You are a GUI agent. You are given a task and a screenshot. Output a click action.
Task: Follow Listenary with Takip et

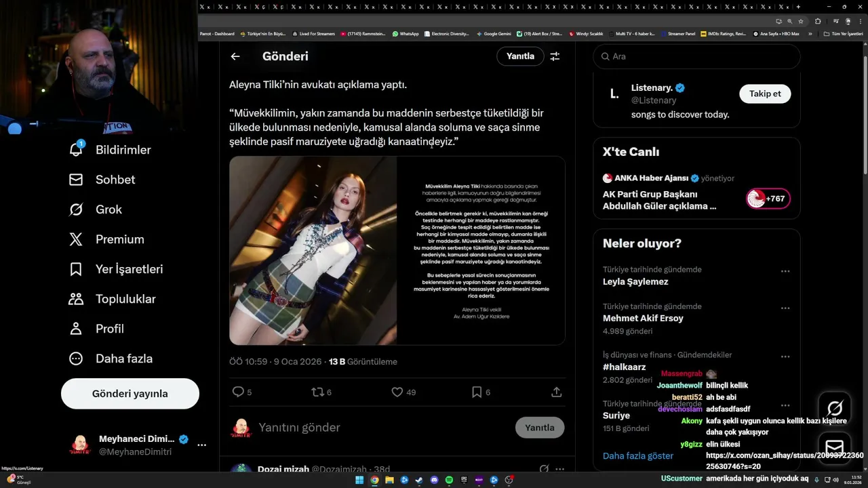(x=765, y=94)
